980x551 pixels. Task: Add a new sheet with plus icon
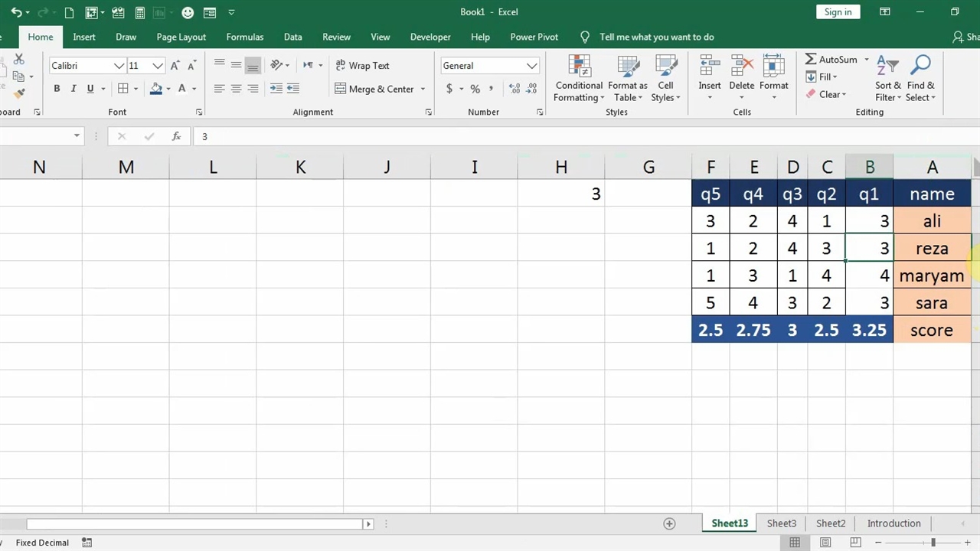point(669,523)
